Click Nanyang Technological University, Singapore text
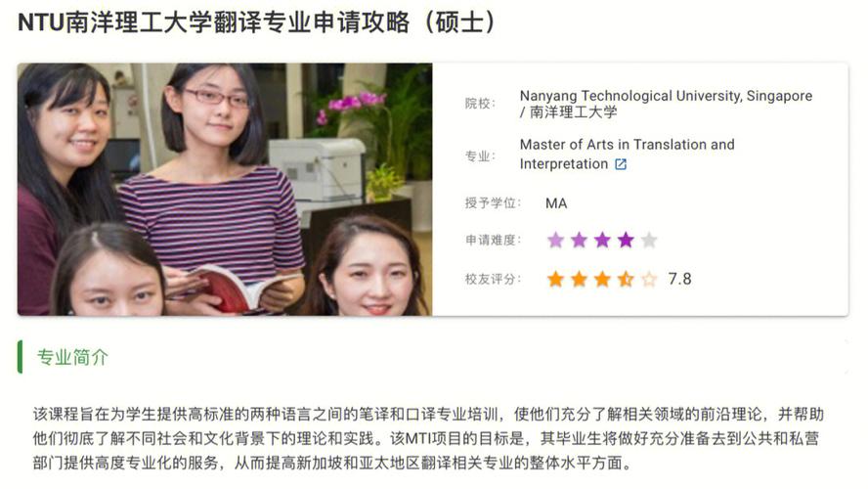 [x=666, y=96]
